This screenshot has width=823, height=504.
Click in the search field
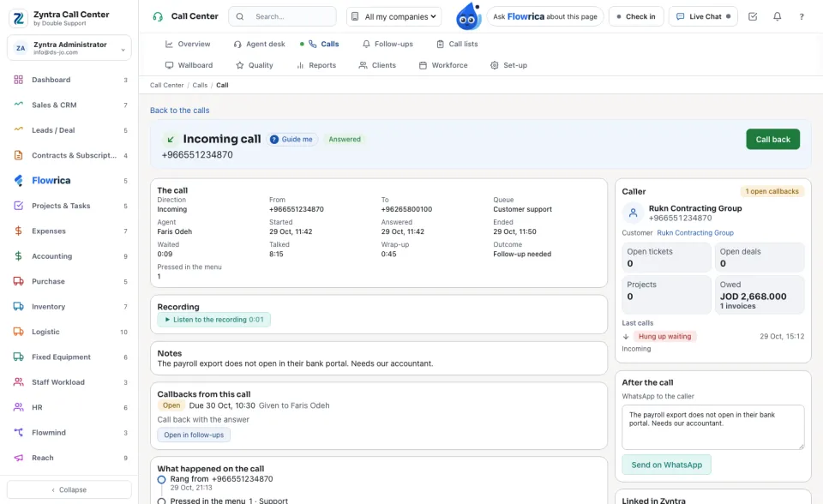click(282, 16)
